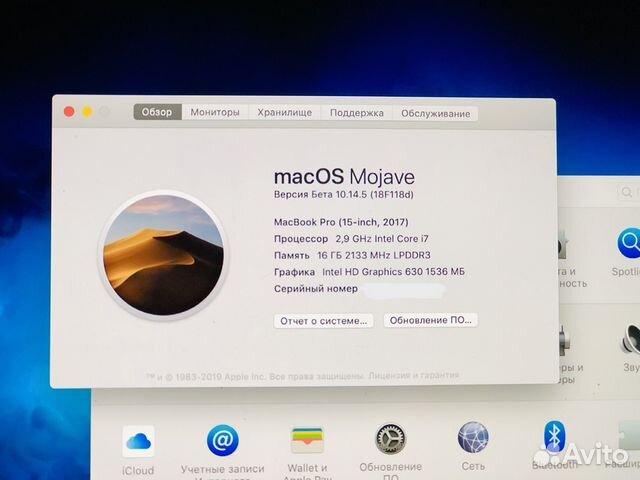640x480 pixels.
Task: Click the Обновление ПО button in About window
Action: coord(430,320)
